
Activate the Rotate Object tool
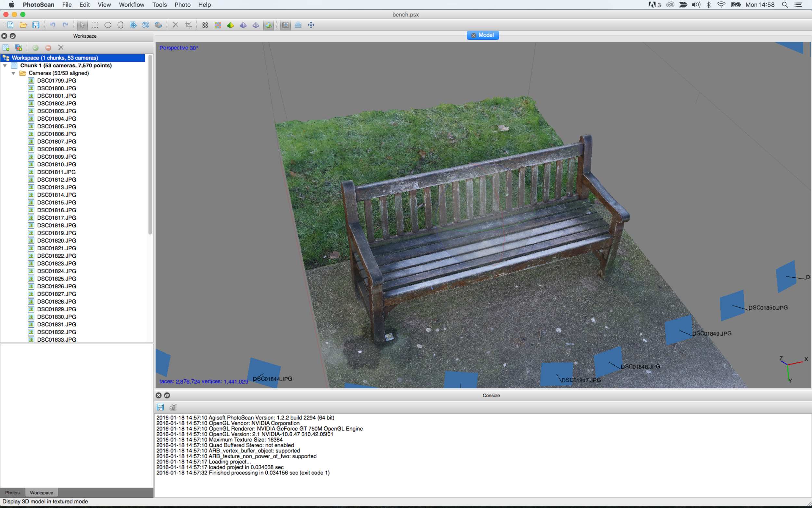click(159, 25)
